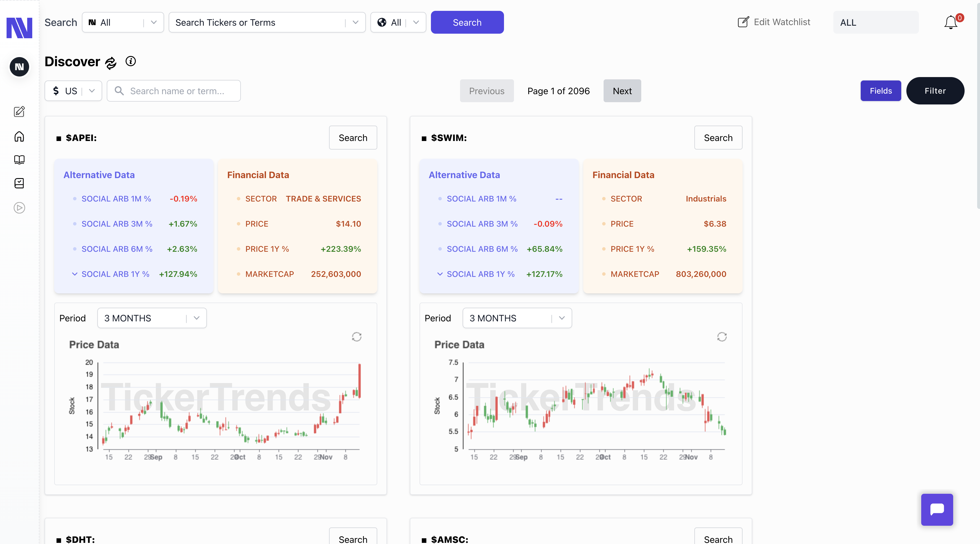Screen dimensions: 980x544
Task: Click Edit Watchlist link
Action: coord(782,22)
